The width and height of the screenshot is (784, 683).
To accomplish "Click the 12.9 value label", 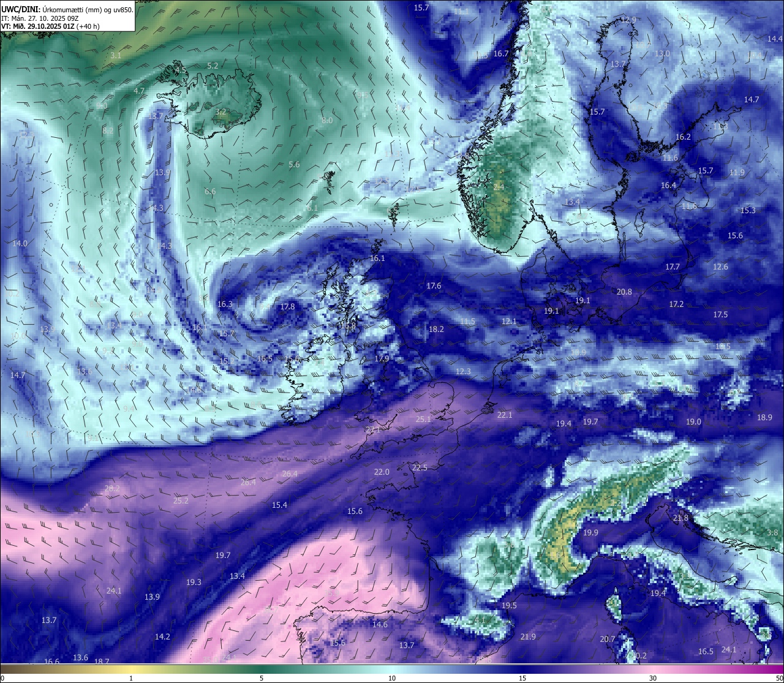I will 628,20.
